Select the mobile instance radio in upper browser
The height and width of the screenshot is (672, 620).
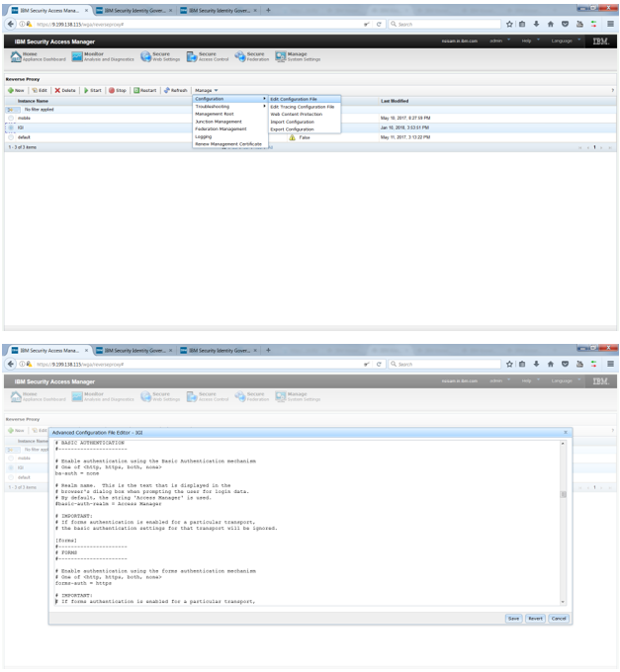pos(11,118)
